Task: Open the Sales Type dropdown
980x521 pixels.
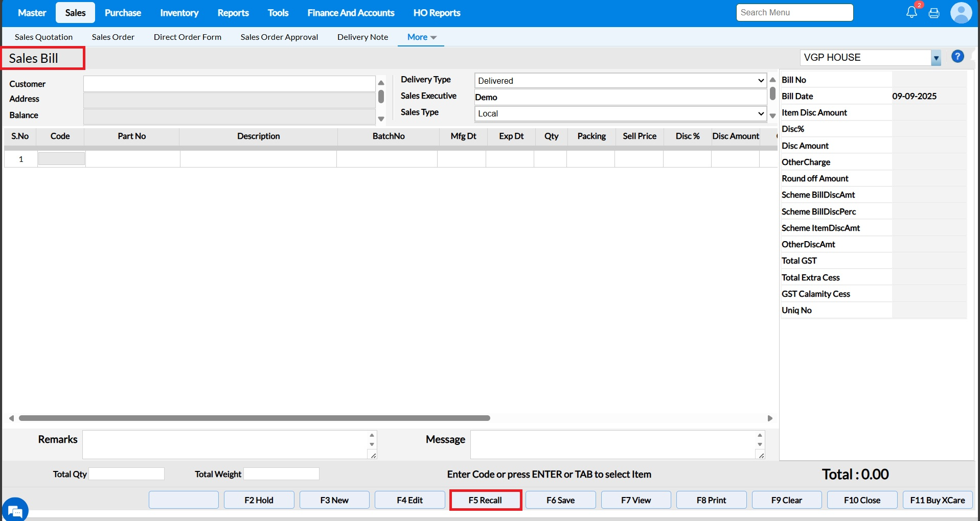Action: point(620,113)
